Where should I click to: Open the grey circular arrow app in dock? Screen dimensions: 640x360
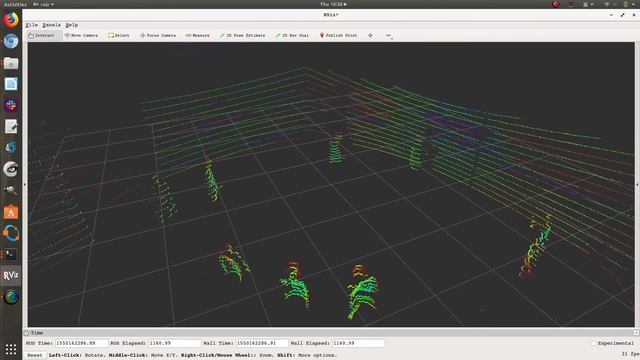[x=11, y=169]
